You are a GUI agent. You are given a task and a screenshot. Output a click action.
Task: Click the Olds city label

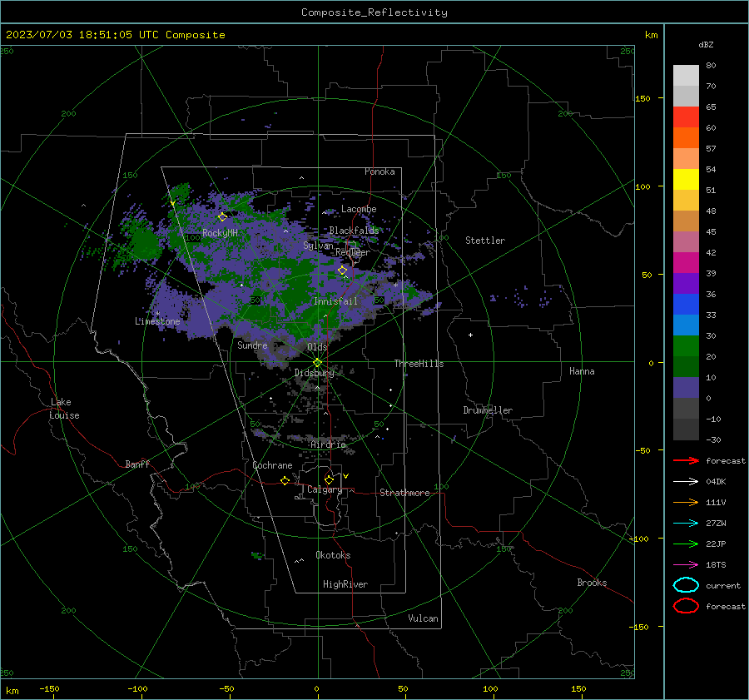coord(317,347)
